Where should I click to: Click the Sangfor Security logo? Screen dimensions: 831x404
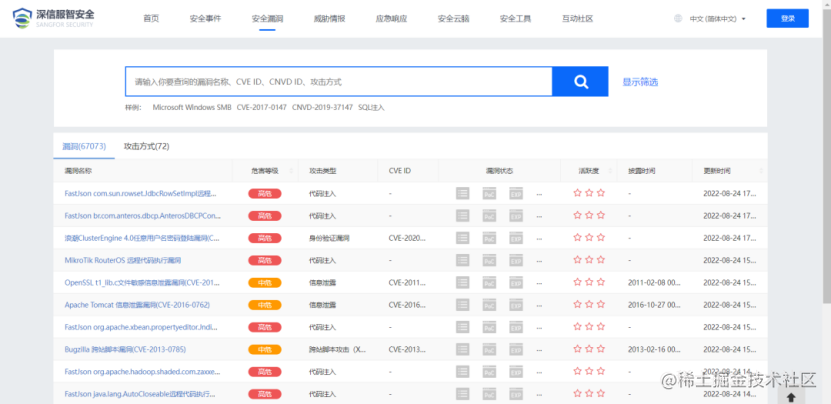tap(53, 18)
